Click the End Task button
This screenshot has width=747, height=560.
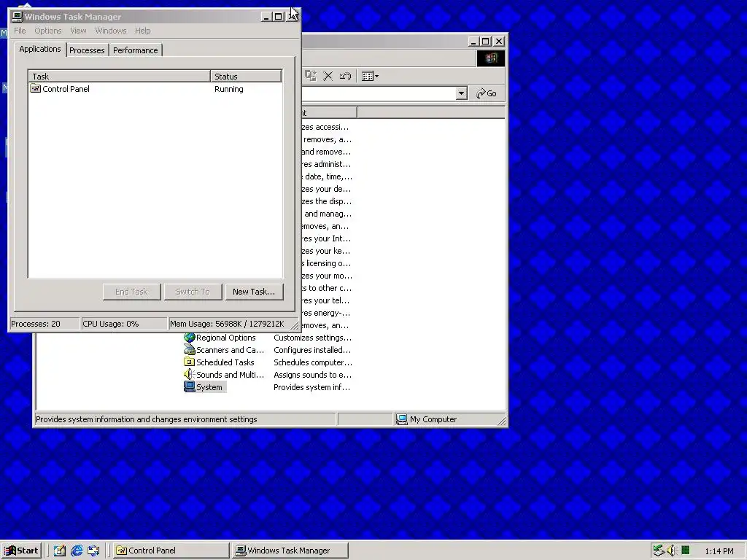click(x=131, y=292)
